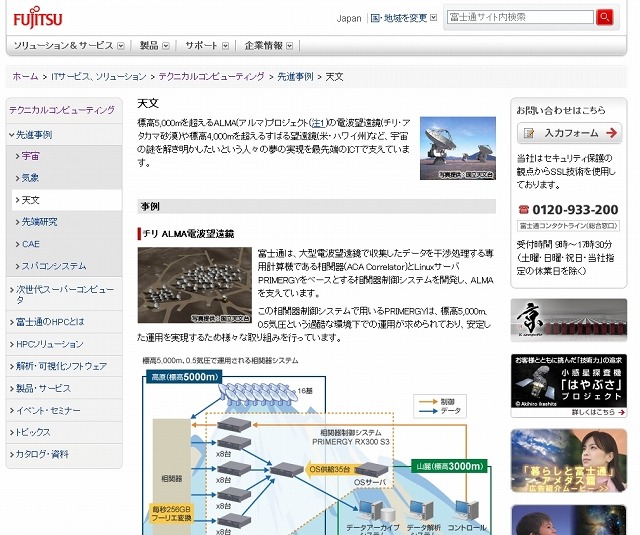Click 富士通コンタクトライン(総合窓口) label
Viewport: 640px width, 535px height.
568,226
